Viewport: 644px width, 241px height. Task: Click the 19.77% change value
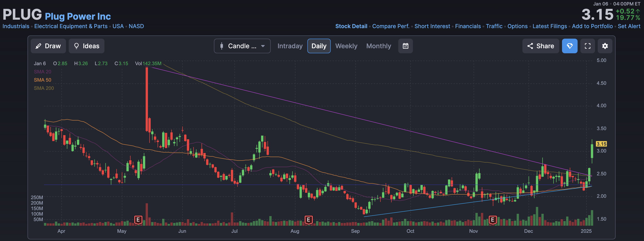tap(628, 18)
